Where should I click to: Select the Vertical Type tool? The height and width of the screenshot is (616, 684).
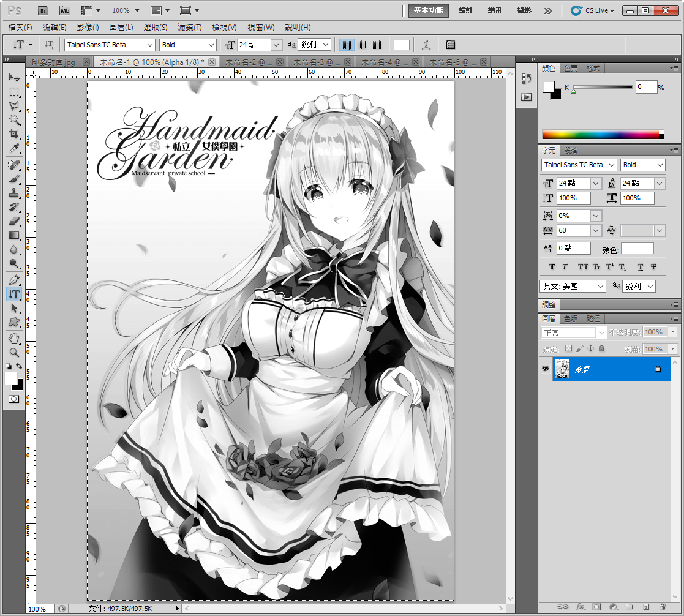pyautogui.click(x=14, y=294)
